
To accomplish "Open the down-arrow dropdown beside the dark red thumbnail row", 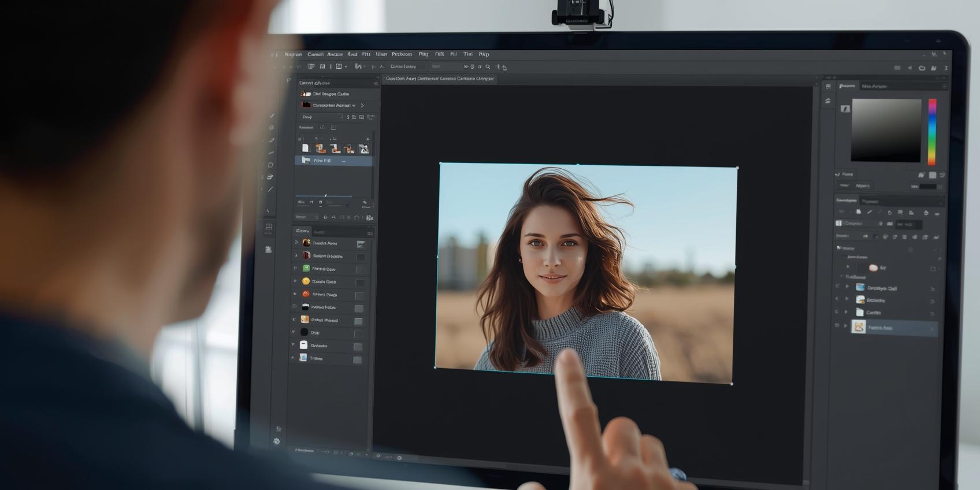I will click(354, 106).
